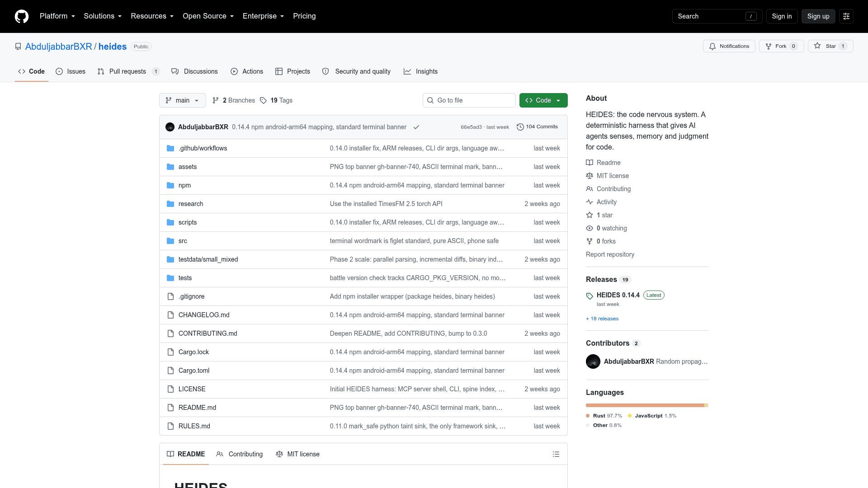Open the AbduljabbarBXR owner profile link

pyautogui.click(x=59, y=47)
